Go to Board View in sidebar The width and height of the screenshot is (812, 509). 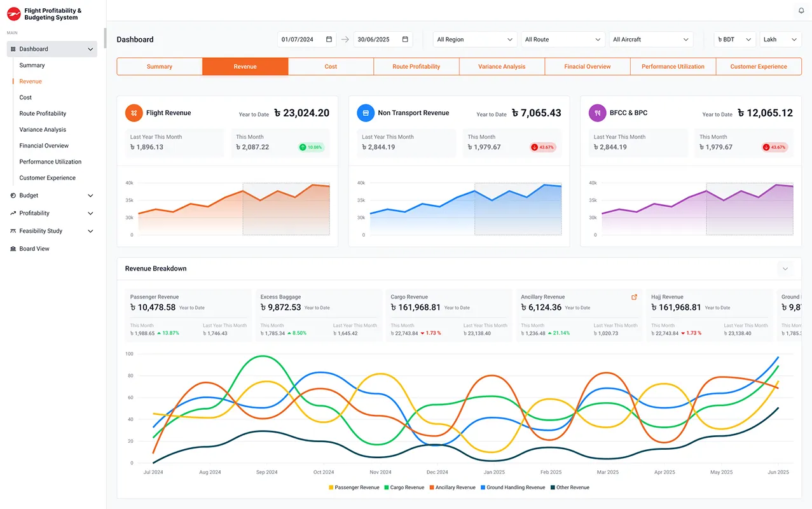point(34,249)
